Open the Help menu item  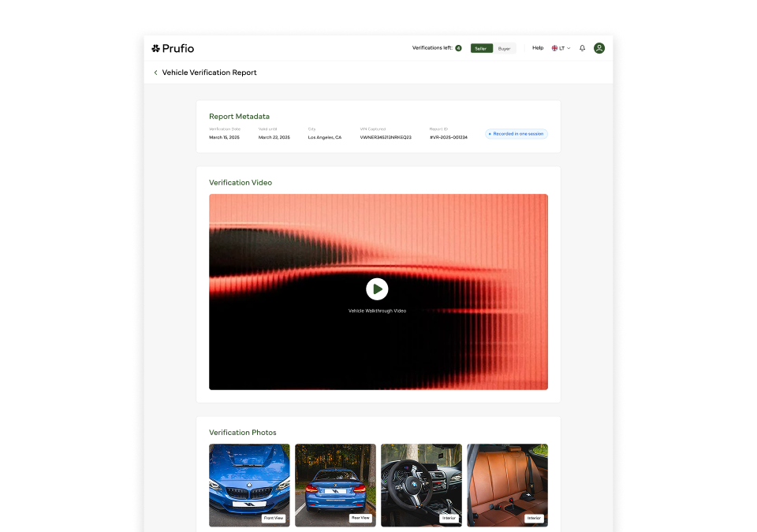click(x=538, y=48)
